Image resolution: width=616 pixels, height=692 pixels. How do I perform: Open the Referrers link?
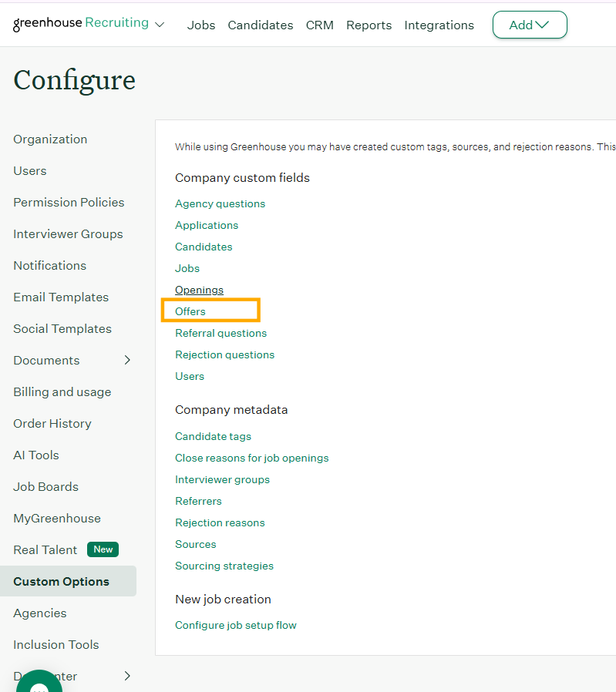pos(198,502)
